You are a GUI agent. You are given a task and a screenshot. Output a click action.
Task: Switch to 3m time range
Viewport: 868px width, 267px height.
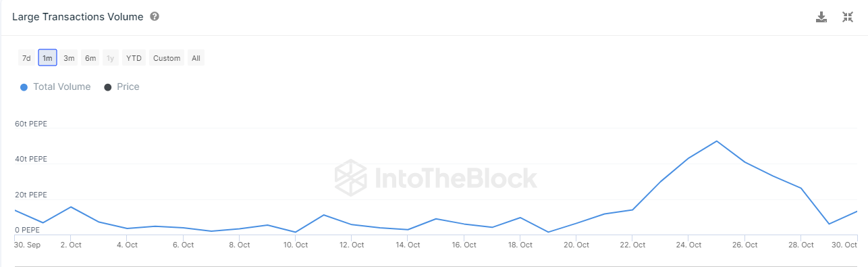(69, 58)
